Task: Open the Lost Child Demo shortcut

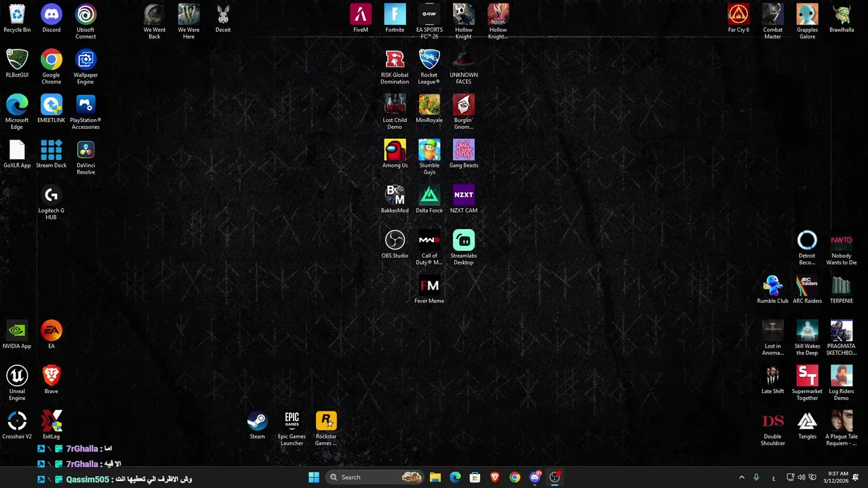Action: 395,113
